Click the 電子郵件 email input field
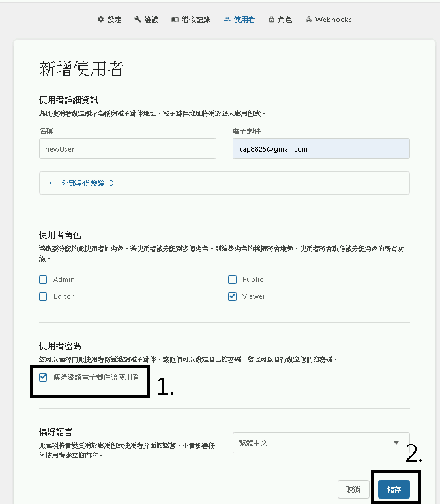The image size is (440, 504). (321, 148)
